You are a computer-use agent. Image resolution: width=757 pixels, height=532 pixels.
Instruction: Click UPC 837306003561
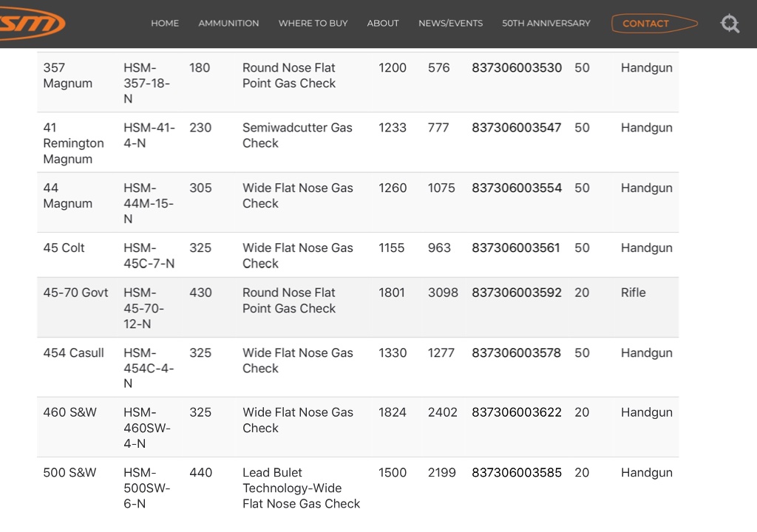pos(515,248)
